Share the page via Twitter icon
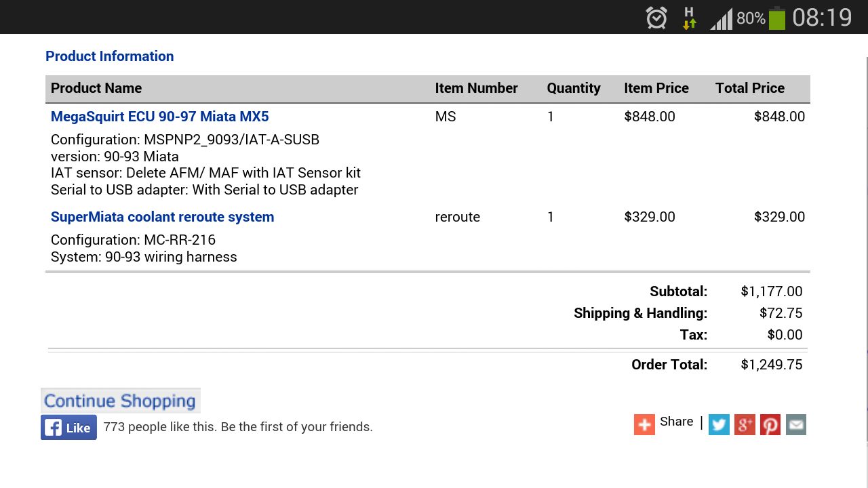Viewport: 868px width, 488px height. (x=719, y=425)
